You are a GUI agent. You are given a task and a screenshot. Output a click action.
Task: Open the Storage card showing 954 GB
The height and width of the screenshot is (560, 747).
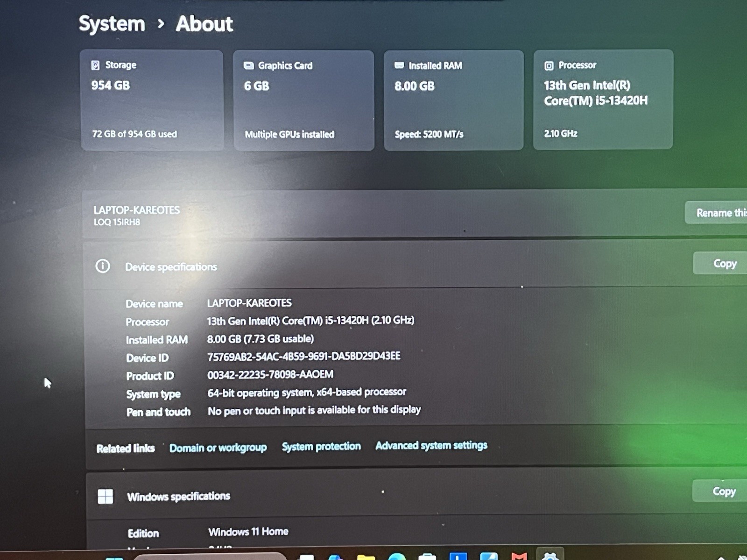(152, 100)
